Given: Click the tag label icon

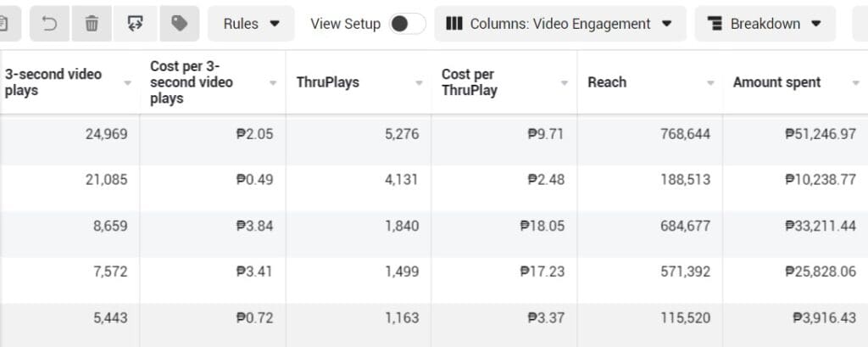Looking at the screenshot, I should [x=179, y=24].
